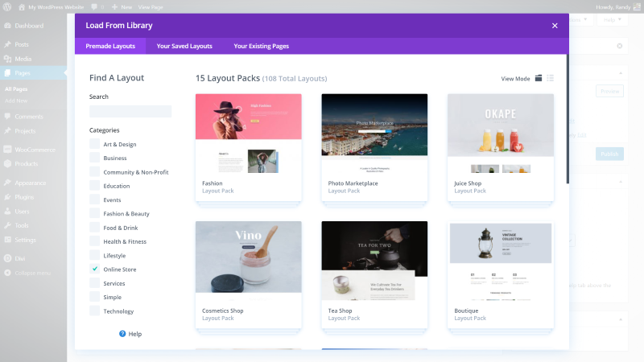This screenshot has height=362, width=644.
Task: Check the Community & Non-Profit category
Action: coord(94,171)
